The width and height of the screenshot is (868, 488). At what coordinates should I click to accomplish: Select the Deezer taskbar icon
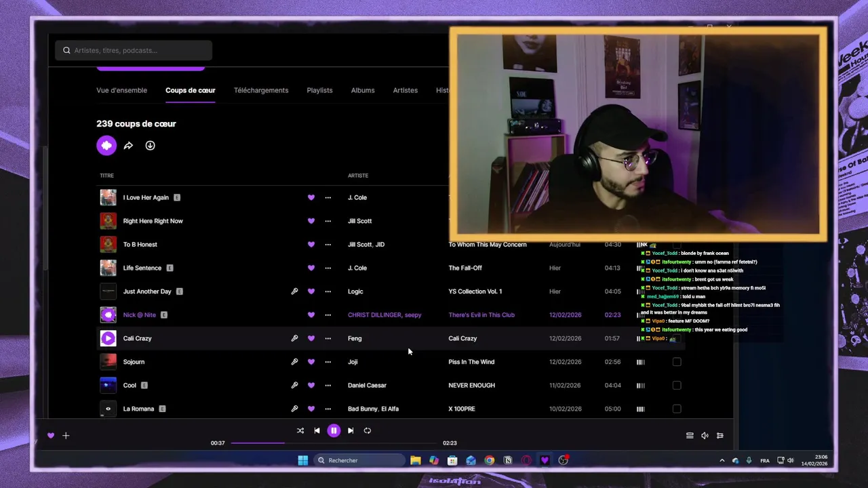coord(545,460)
